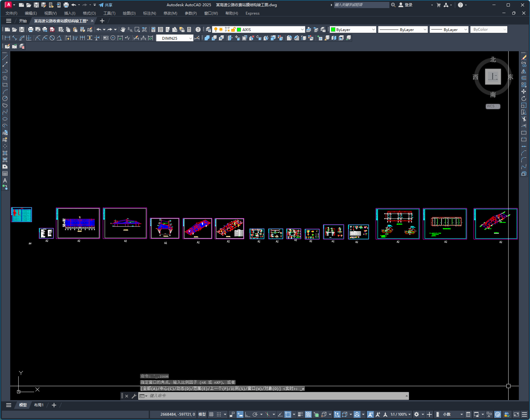The width and height of the screenshot is (530, 420).
Task: Switch to the 开始 tab
Action: click(x=23, y=21)
